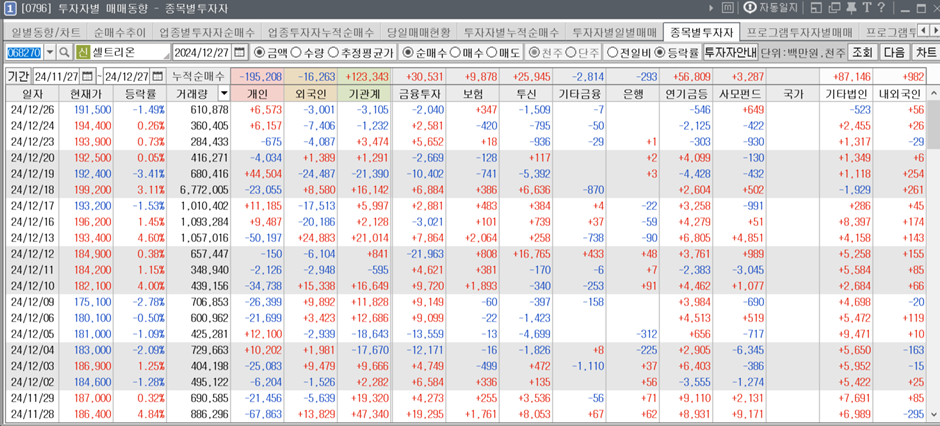Open calendar for period end date 24/12/27

tap(157, 76)
